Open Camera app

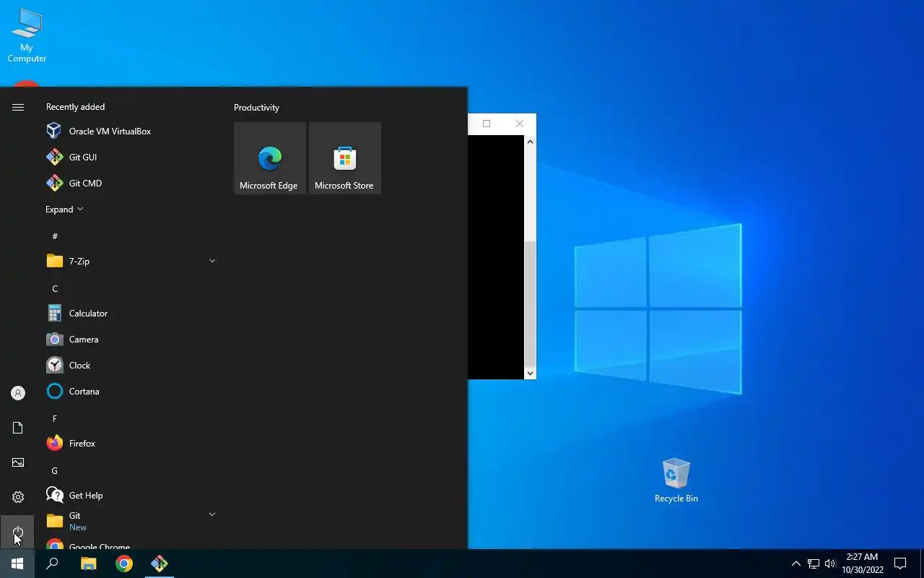tap(130, 340)
